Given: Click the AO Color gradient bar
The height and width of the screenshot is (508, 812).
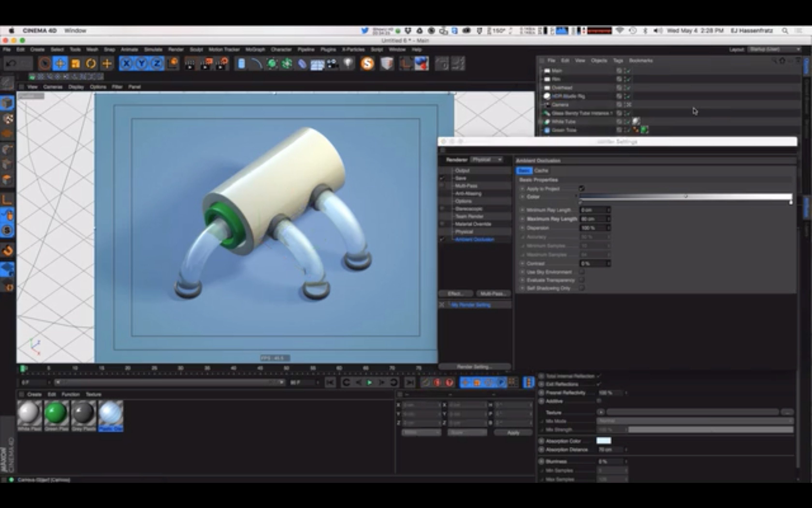Looking at the screenshot, I should [x=686, y=197].
